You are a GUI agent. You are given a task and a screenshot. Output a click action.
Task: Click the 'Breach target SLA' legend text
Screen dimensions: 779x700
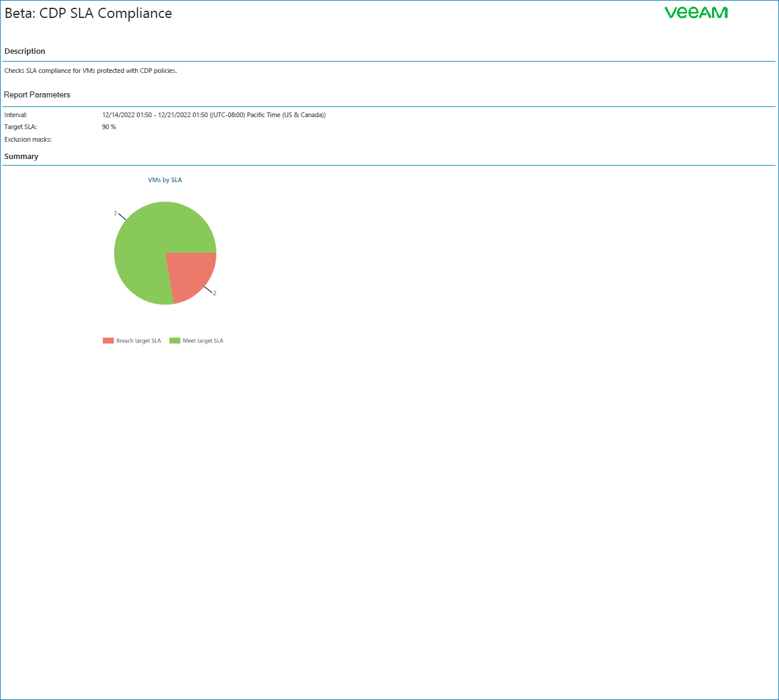tap(139, 341)
